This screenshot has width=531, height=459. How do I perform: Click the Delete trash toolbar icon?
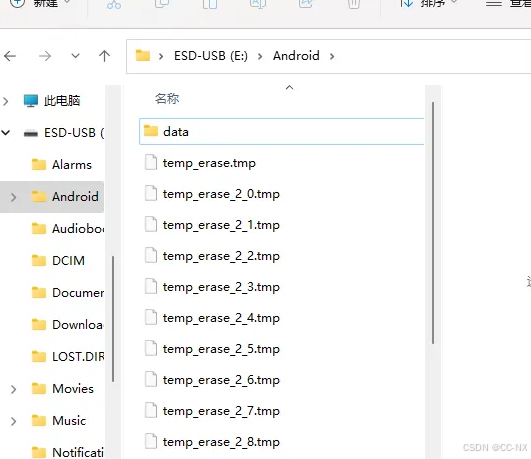(354, 4)
